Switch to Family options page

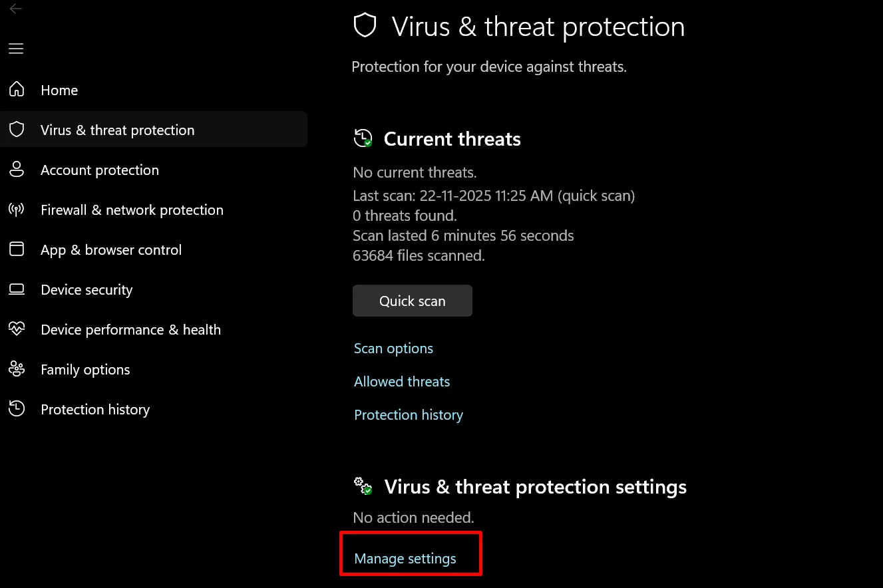tap(85, 369)
